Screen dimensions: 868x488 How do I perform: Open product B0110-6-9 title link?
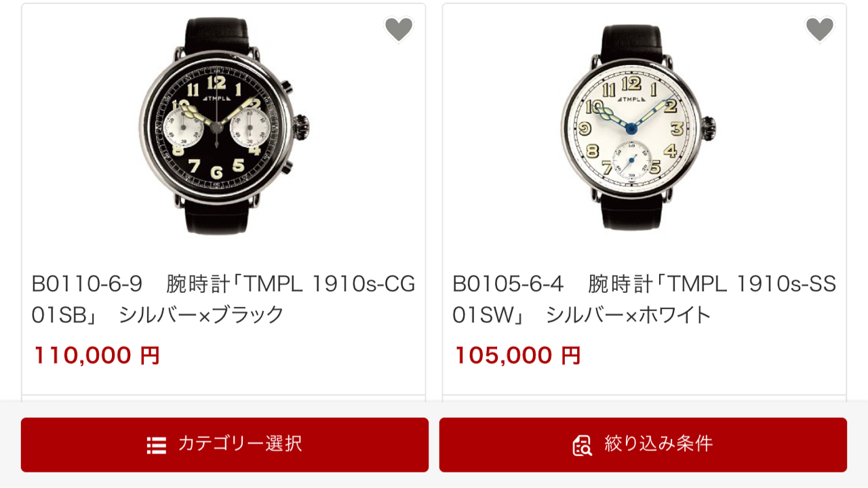coord(224,300)
